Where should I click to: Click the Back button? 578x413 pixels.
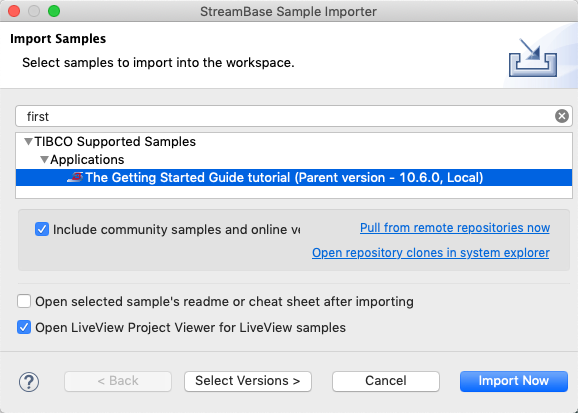coord(118,381)
